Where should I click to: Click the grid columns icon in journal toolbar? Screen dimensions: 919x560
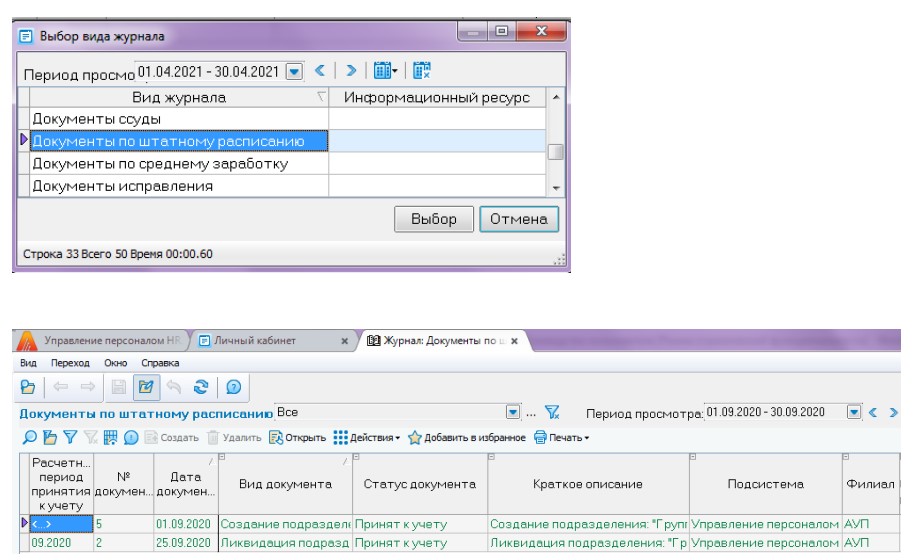[x=110, y=437]
